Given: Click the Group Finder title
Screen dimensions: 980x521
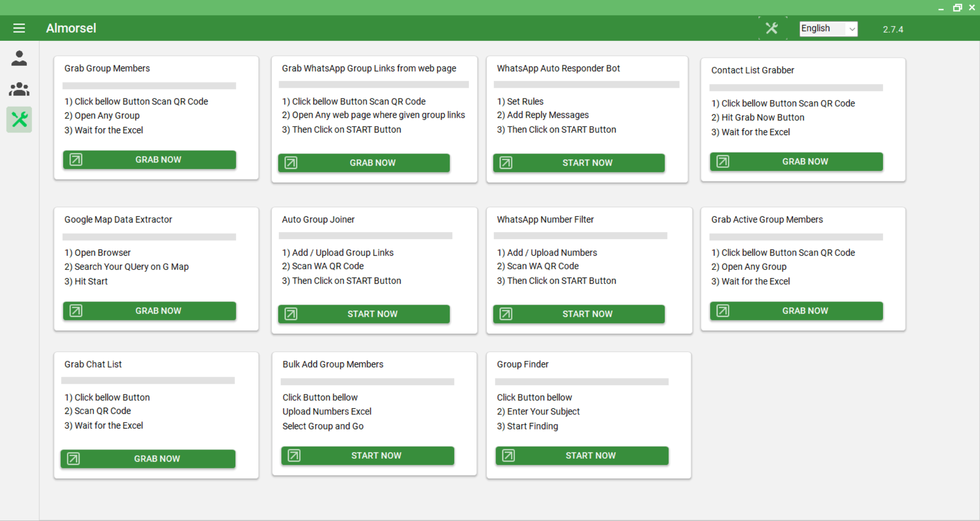Looking at the screenshot, I should (x=523, y=364).
